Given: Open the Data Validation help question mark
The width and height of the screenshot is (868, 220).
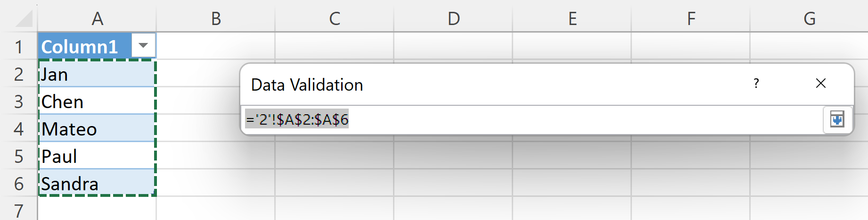Looking at the screenshot, I should point(756,84).
